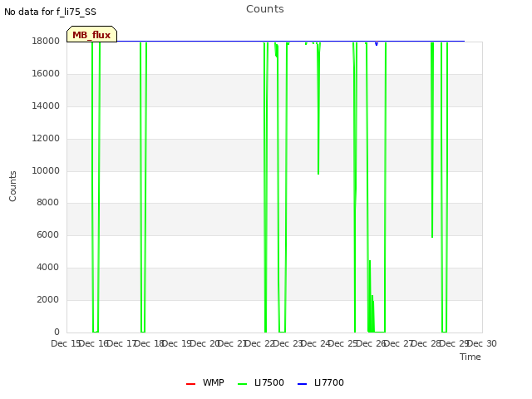The height and width of the screenshot is (399, 532).
Task: Click the 'No data for f_li75_SS' message
Action: click(x=50, y=12)
